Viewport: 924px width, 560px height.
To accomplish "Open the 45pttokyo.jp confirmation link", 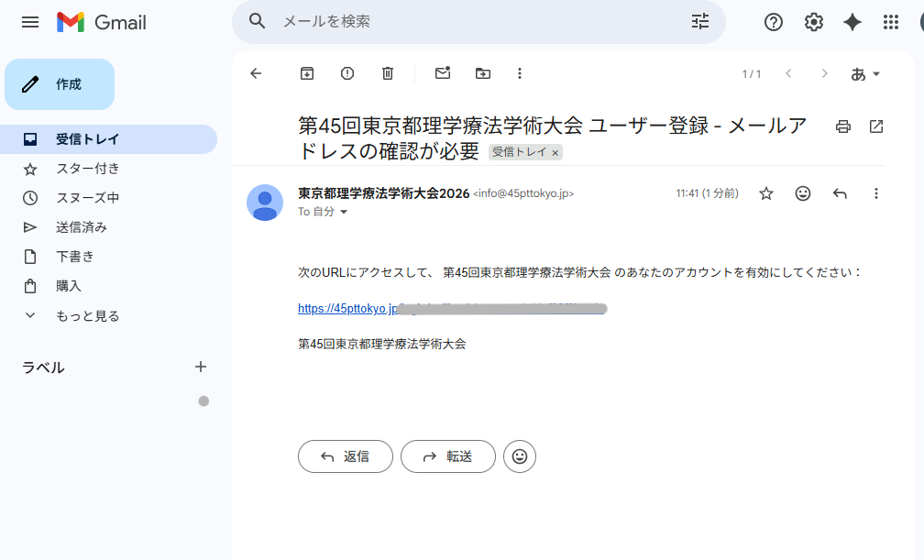I will 452,308.
